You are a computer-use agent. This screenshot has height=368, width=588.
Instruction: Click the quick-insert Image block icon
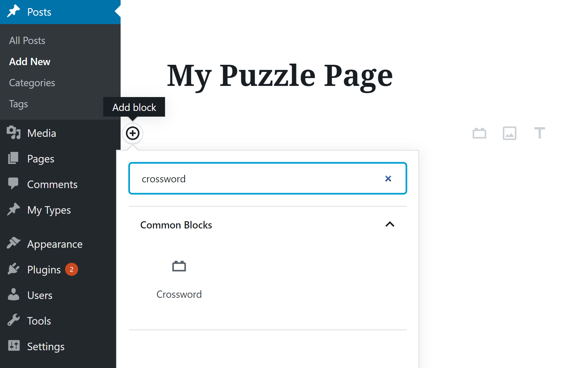[509, 133]
